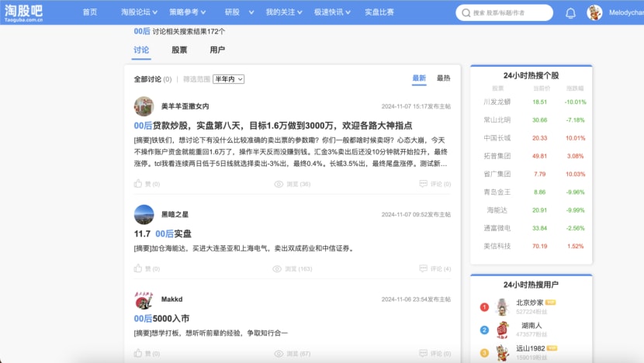Image resolution: width=644 pixels, height=363 pixels.
Task: Like the 11.7 00后实盘 post
Action: click(138, 268)
